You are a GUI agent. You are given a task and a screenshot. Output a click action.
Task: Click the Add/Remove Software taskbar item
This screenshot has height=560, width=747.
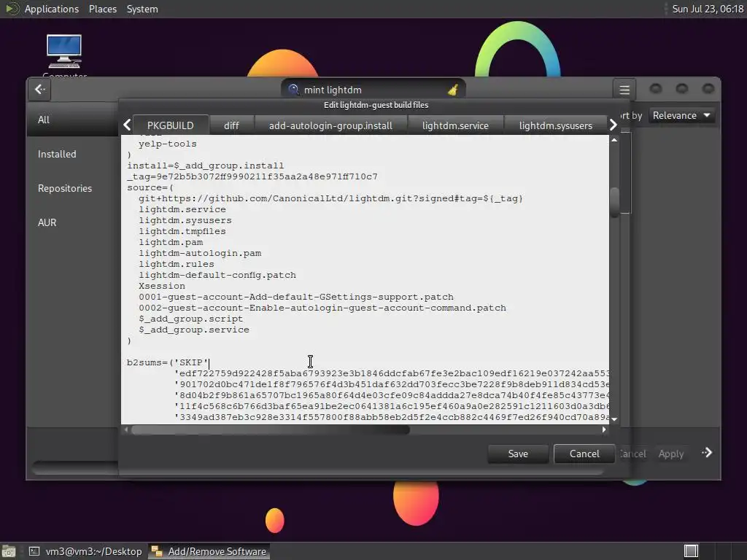pos(209,551)
